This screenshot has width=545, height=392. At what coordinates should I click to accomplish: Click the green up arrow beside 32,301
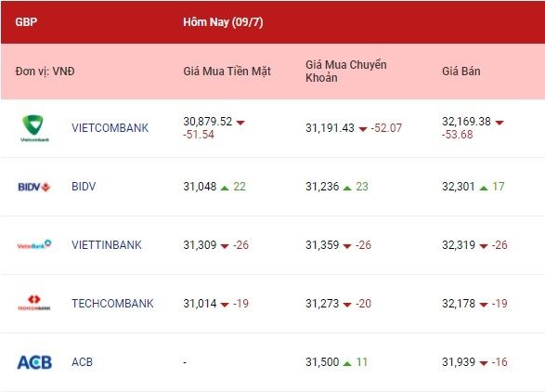[484, 188]
